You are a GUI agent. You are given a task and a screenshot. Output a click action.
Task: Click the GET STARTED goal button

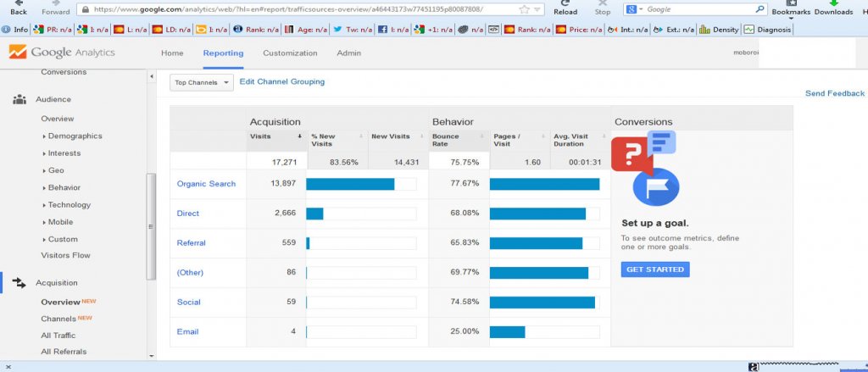pyautogui.click(x=655, y=269)
